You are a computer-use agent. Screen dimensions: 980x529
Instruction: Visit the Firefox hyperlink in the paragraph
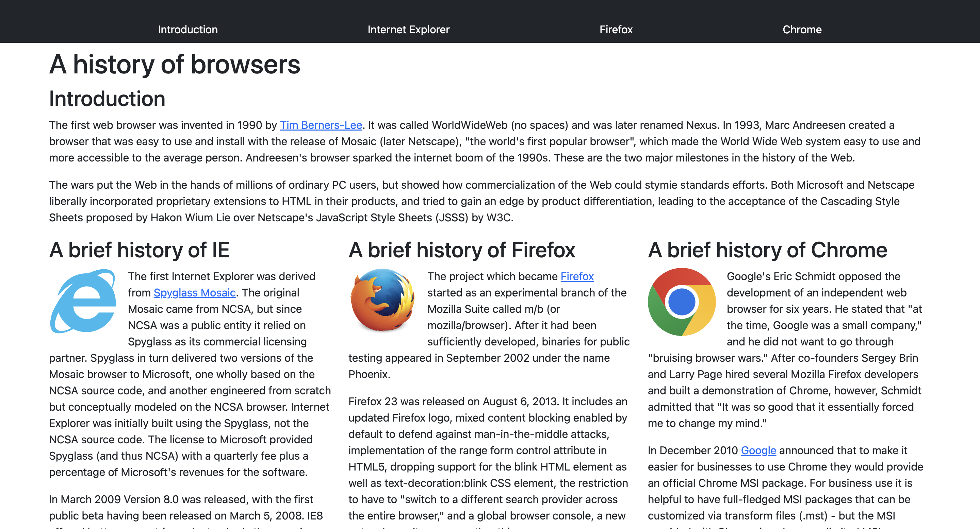(x=577, y=276)
